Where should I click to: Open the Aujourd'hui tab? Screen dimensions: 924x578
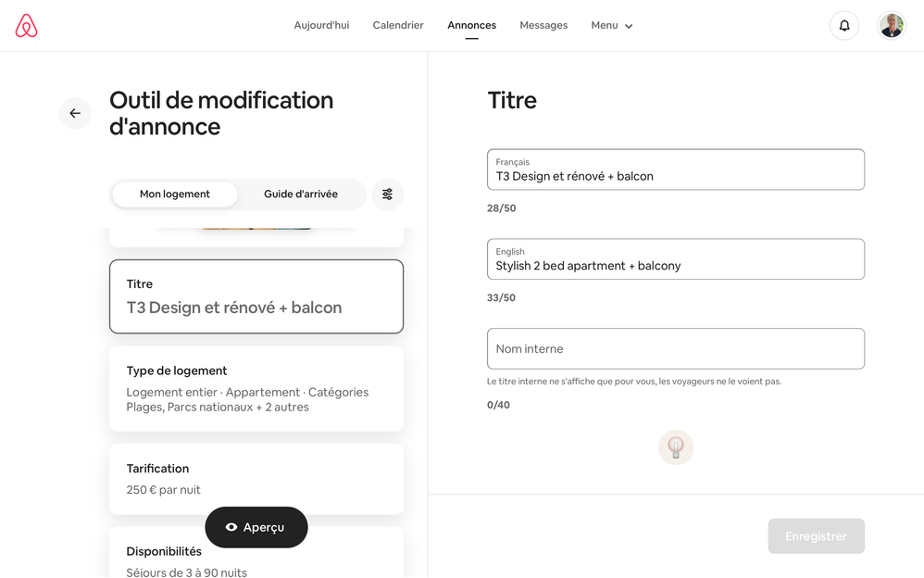(x=321, y=26)
